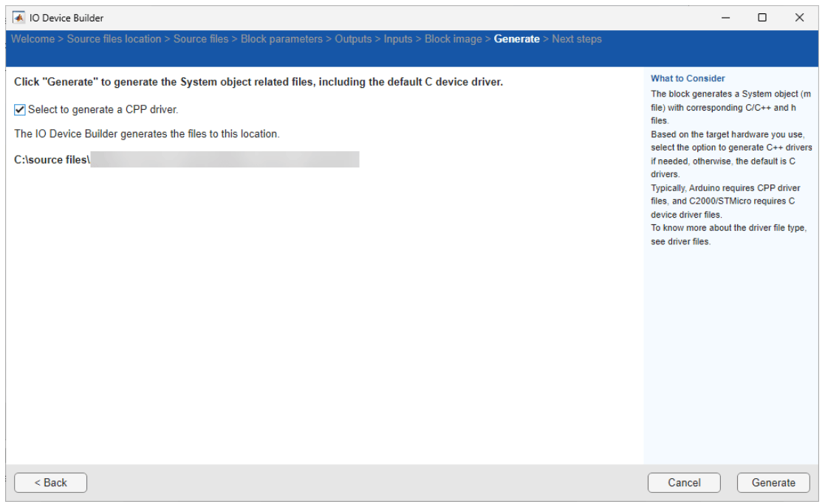The height and width of the screenshot is (504, 825).
Task: Uncheck the generate CPP driver checkbox
Action: 19,110
